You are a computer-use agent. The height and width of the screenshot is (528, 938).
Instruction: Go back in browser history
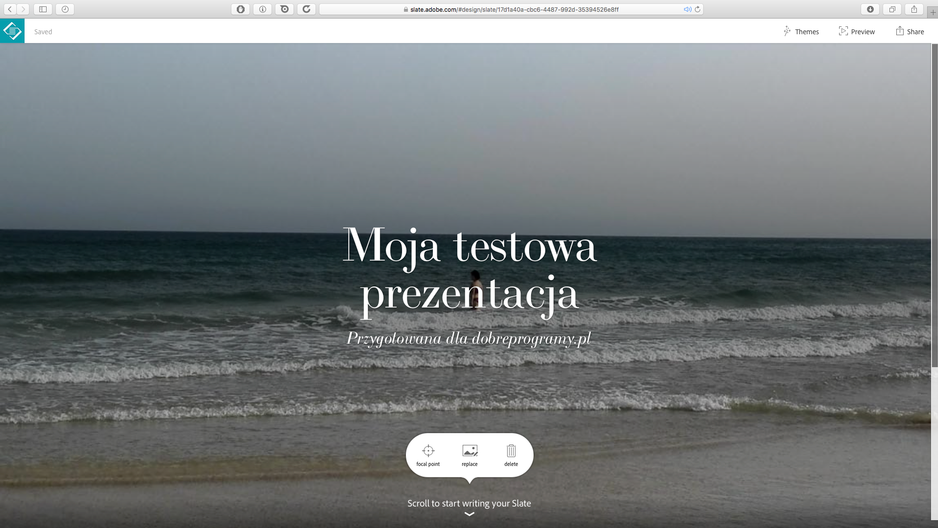coord(10,9)
